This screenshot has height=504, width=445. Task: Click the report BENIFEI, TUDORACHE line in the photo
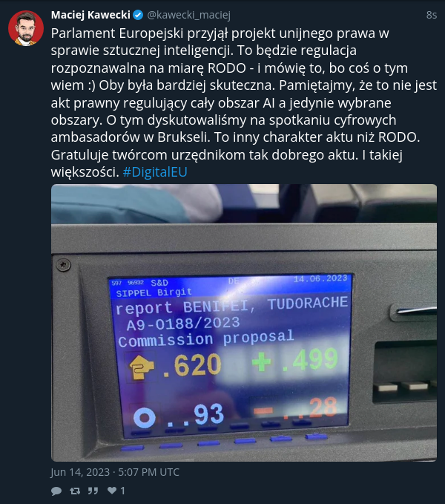click(232, 306)
